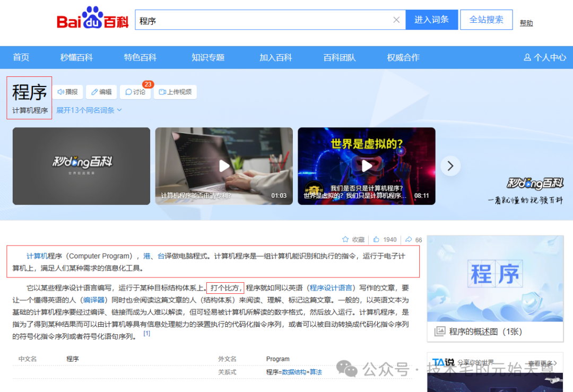Advance the video carousel with right arrow
Viewport: 573px width, 392px height.
pos(450,166)
